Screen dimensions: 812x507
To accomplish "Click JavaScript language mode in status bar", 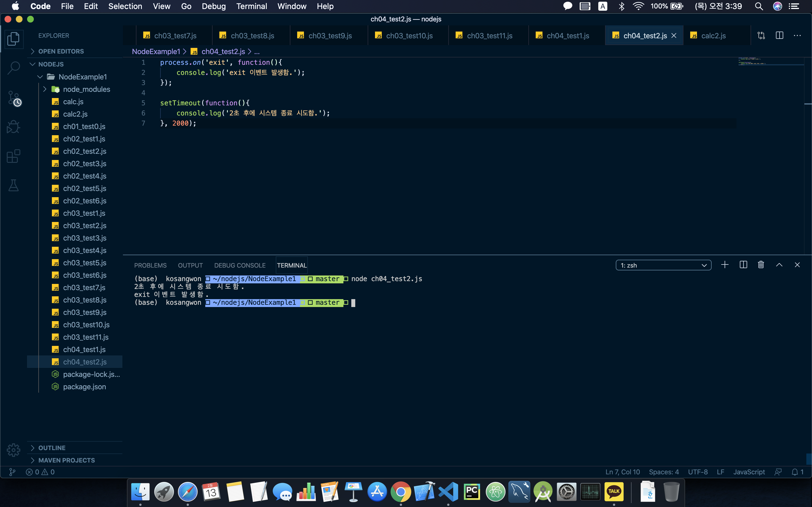I will coord(749,472).
